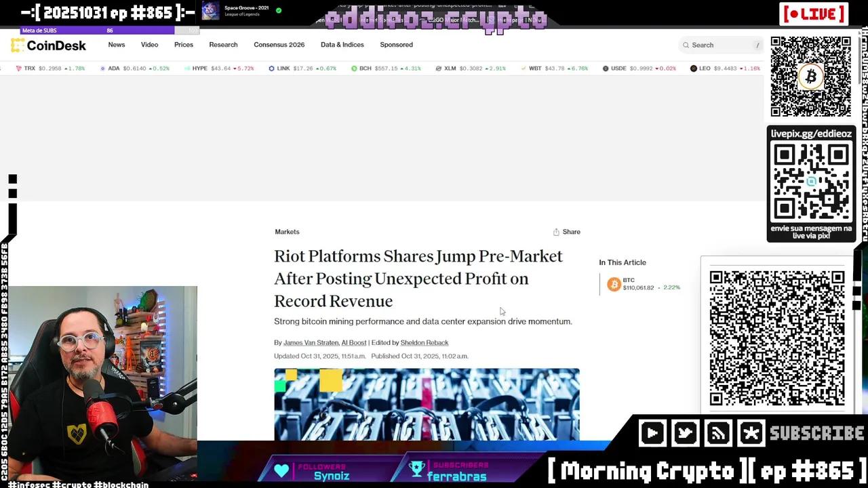Click the green verified check icon
This screenshot has width=868, height=488.
click(x=279, y=10)
